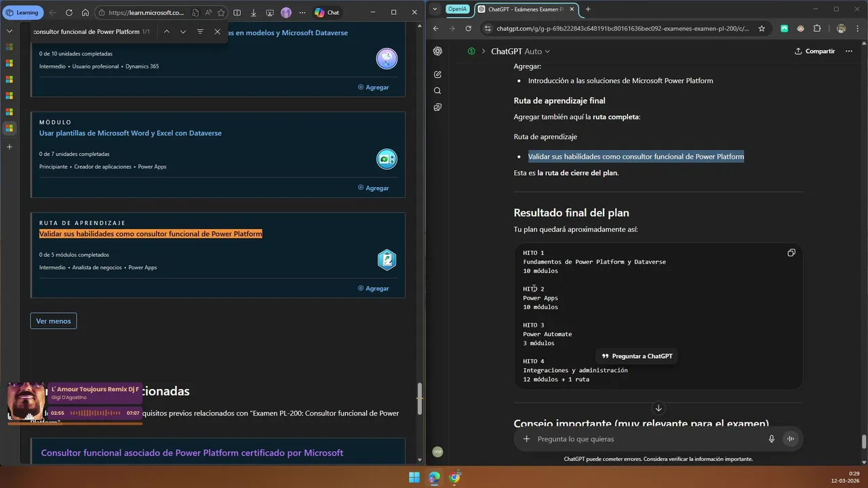The width and height of the screenshot is (868, 488).
Task: Click the learning path trophy badge icon
Action: (387, 260)
